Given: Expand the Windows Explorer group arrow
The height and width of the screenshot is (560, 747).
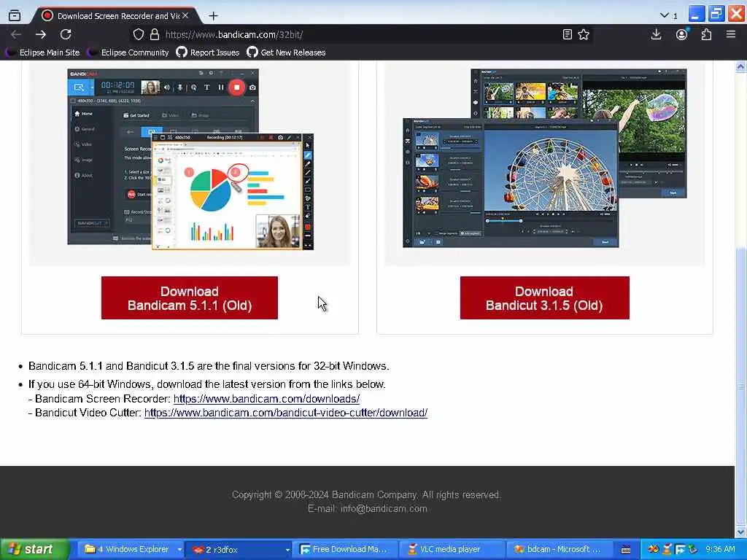Looking at the screenshot, I should click(x=179, y=550).
